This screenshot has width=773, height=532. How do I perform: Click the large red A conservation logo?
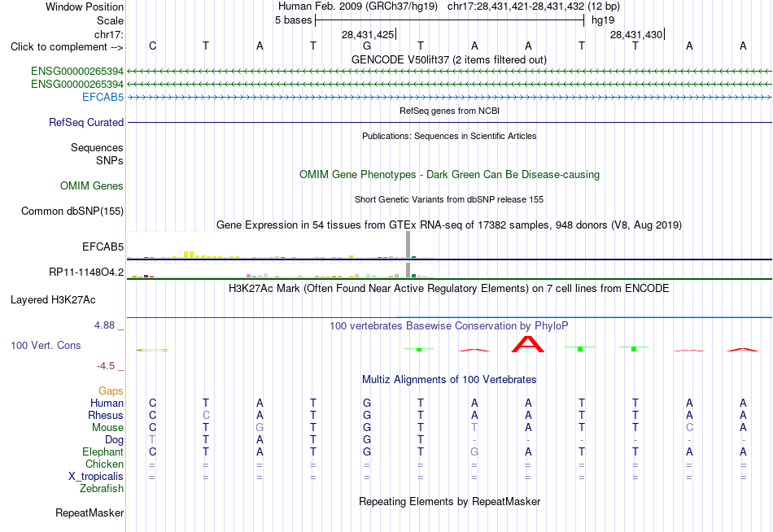point(527,344)
